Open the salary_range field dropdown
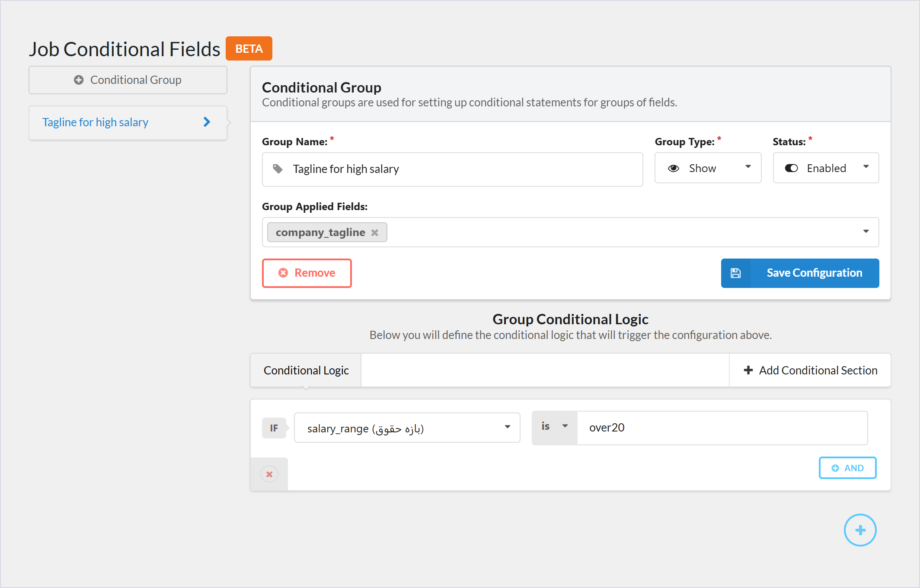 coord(407,428)
